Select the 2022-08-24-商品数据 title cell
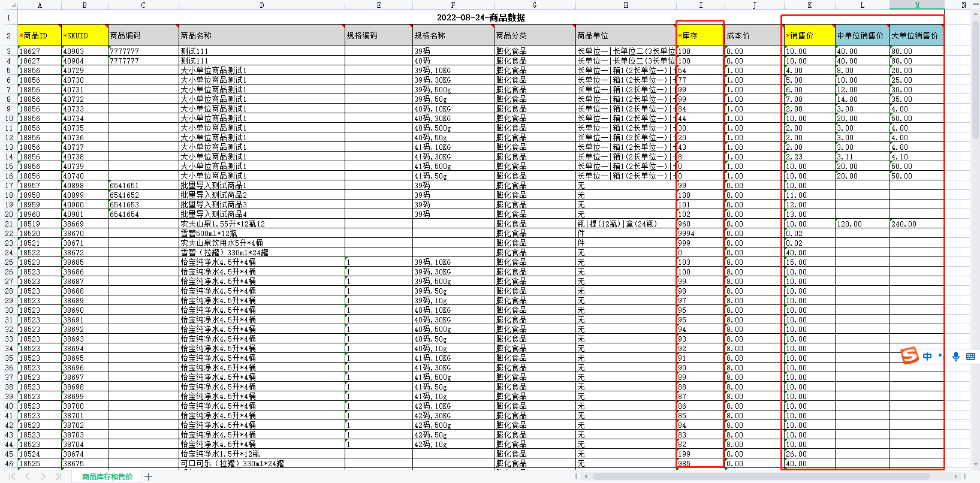Viewport: 980px width, 483px height. coord(481,17)
